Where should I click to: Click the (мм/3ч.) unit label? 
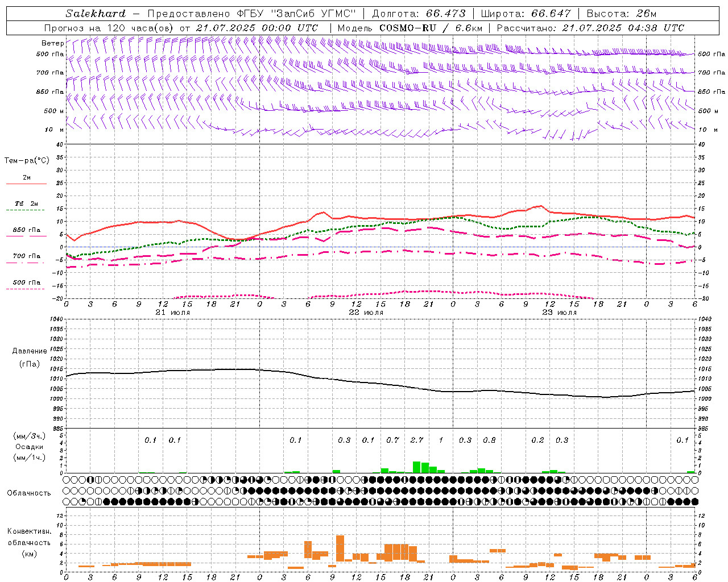pos(30,436)
